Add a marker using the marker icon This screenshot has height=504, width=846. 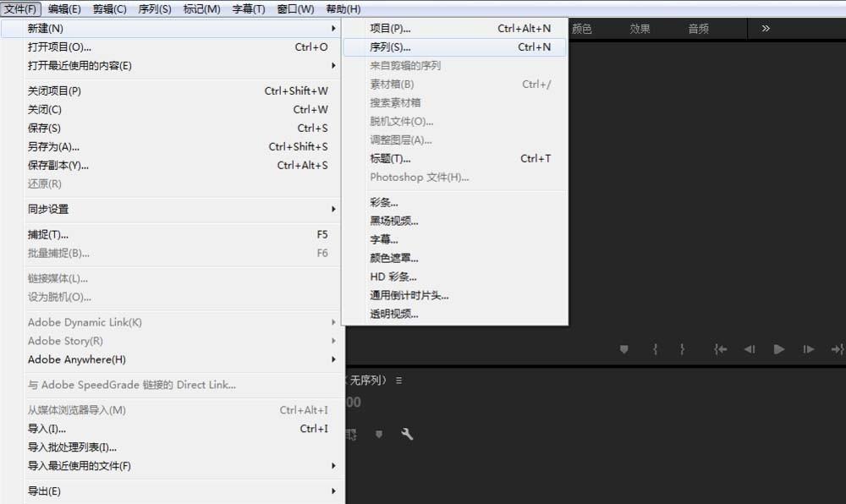click(x=624, y=348)
